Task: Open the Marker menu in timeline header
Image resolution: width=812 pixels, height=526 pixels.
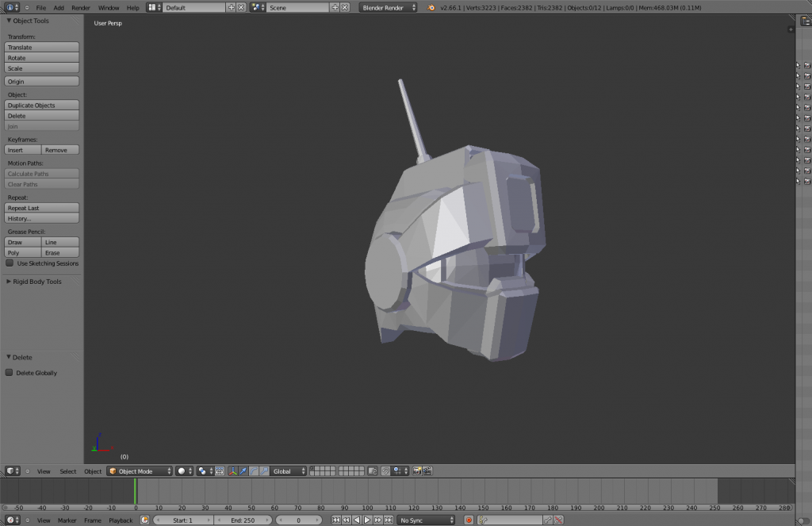Action: (x=67, y=520)
